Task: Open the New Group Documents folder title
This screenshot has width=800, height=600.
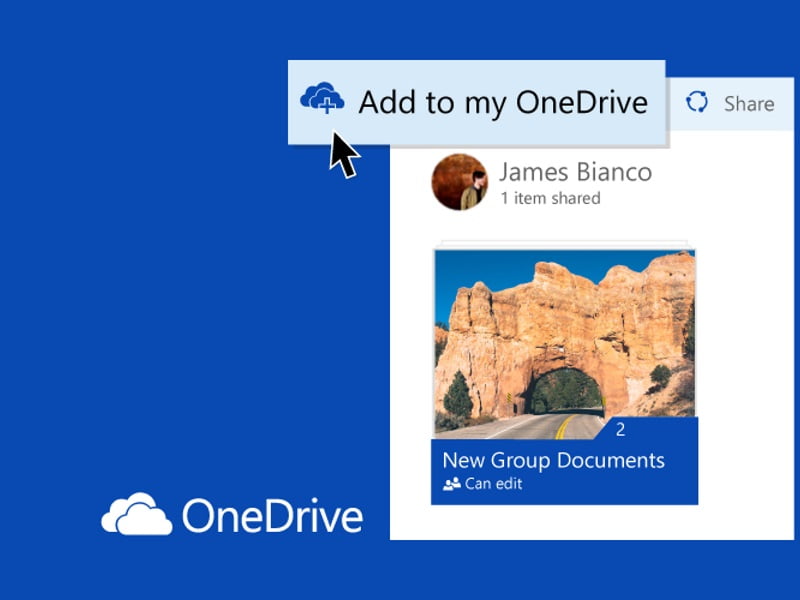Action: (553, 460)
